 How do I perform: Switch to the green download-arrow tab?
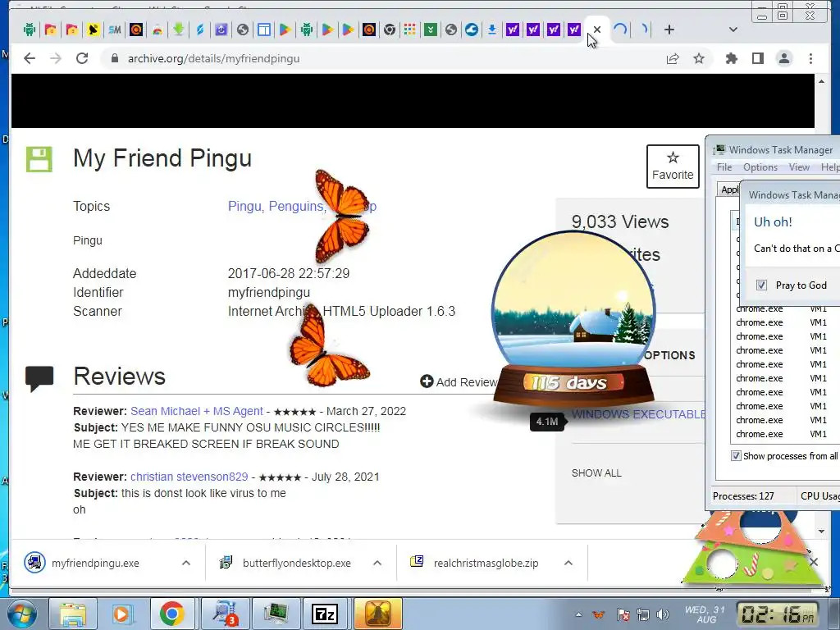(x=178, y=30)
